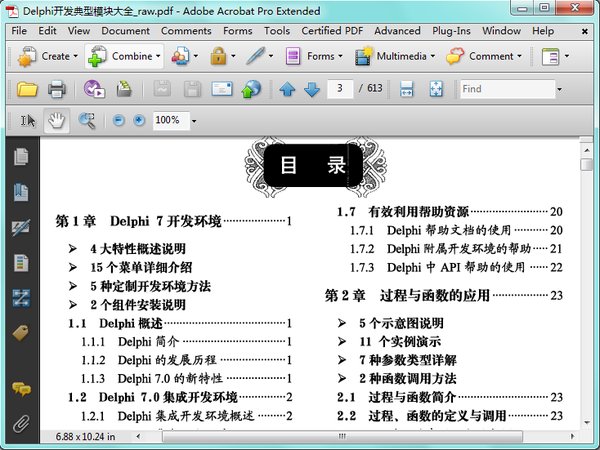Go to previous page with up arrow
The image size is (600, 450).
pos(287,89)
